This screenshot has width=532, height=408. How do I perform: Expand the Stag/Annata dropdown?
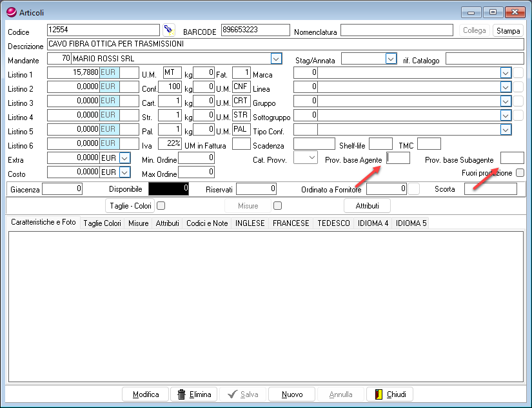[x=391, y=59]
